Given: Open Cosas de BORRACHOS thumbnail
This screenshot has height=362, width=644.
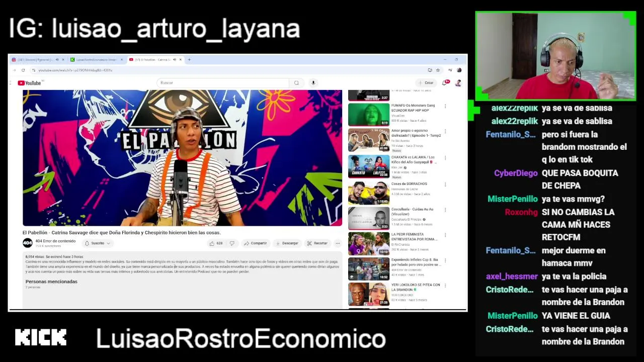Looking at the screenshot, I should [x=369, y=193].
